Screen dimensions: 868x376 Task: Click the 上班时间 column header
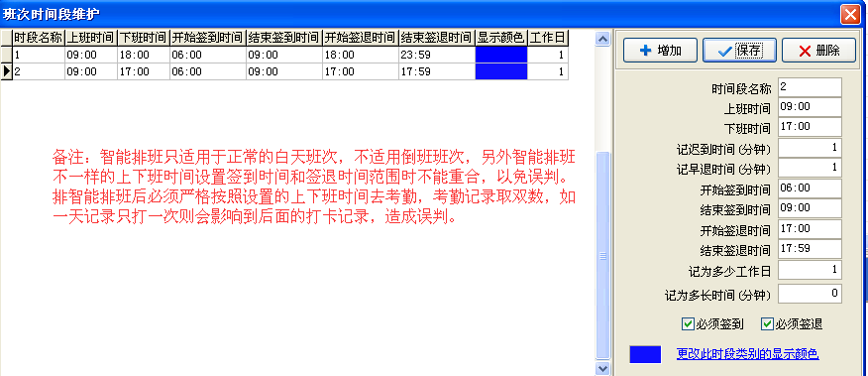coord(91,38)
